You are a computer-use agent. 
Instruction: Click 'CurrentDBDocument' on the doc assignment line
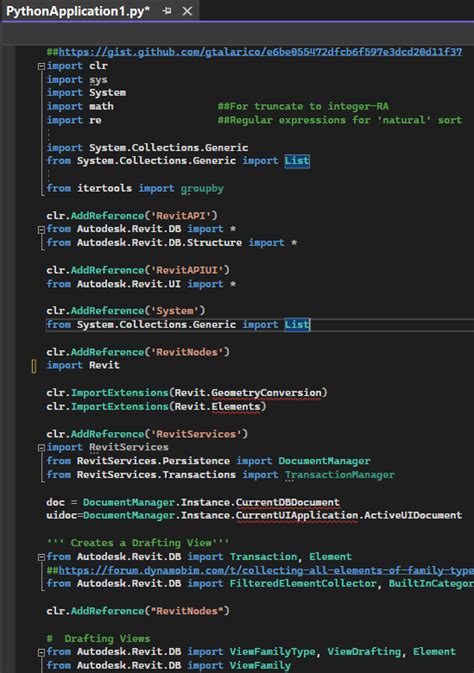click(x=288, y=502)
